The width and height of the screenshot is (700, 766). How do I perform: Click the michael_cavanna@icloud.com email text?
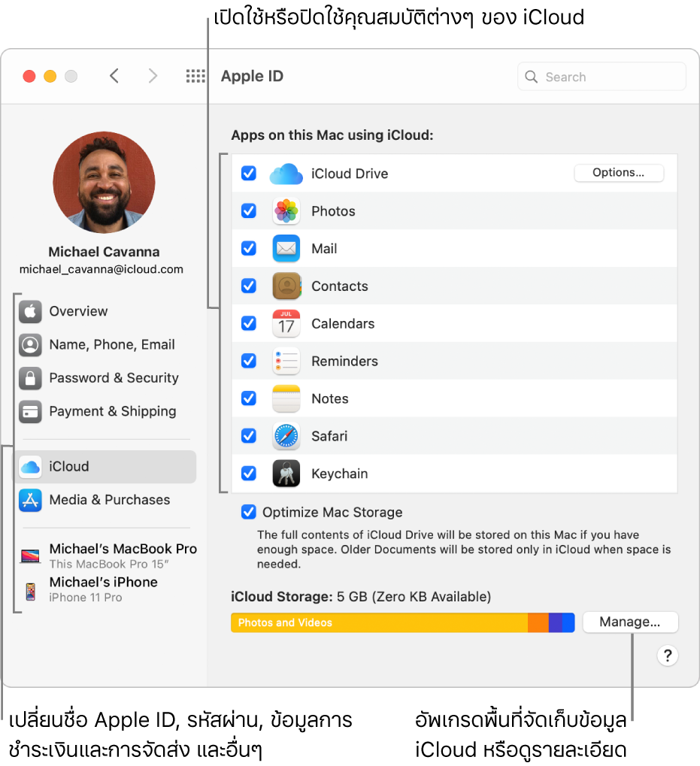pos(102,269)
